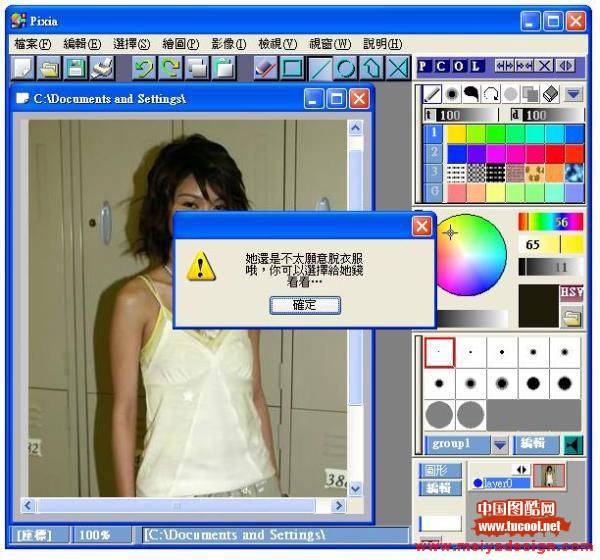Toggle the O panel button
The height and width of the screenshot is (560, 600).
(458, 66)
